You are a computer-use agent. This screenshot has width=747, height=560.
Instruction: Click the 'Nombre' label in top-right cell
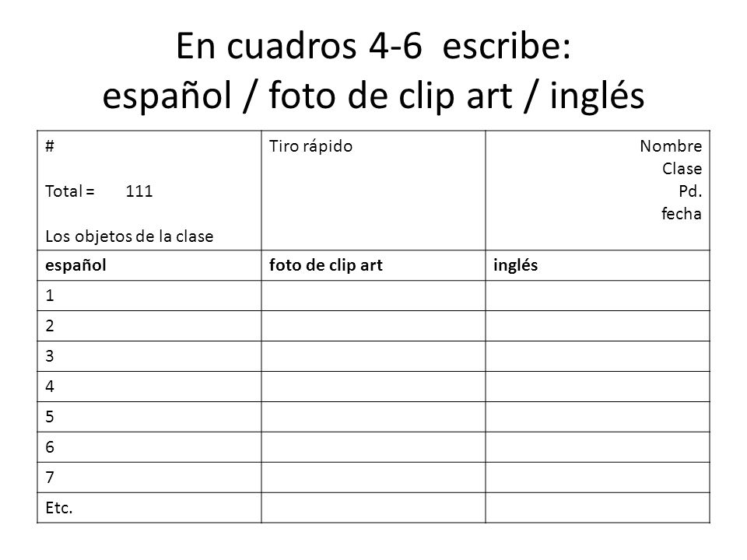pyautogui.click(x=670, y=145)
